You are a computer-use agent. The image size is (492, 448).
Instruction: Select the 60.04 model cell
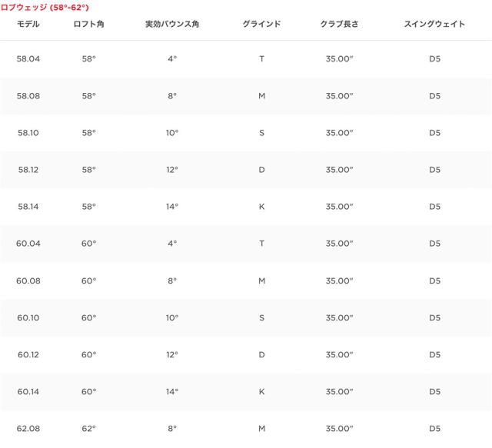tap(28, 244)
